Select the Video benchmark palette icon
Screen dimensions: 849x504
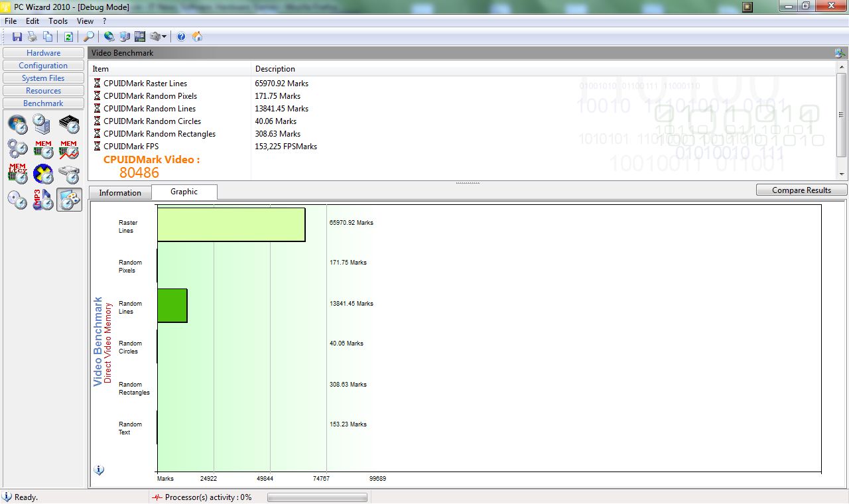pos(69,200)
